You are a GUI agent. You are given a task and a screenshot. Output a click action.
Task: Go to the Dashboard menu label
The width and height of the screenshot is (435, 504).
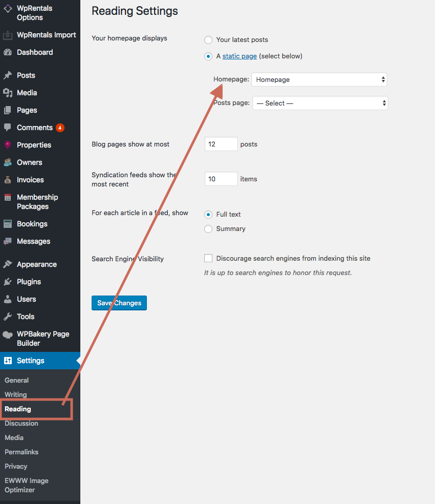tap(35, 52)
